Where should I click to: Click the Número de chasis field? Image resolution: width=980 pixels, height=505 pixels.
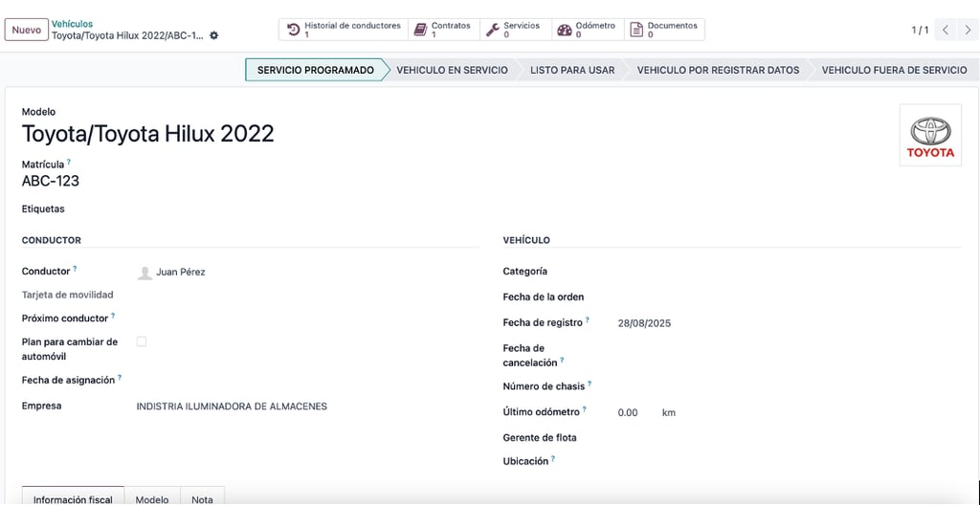coord(789,386)
